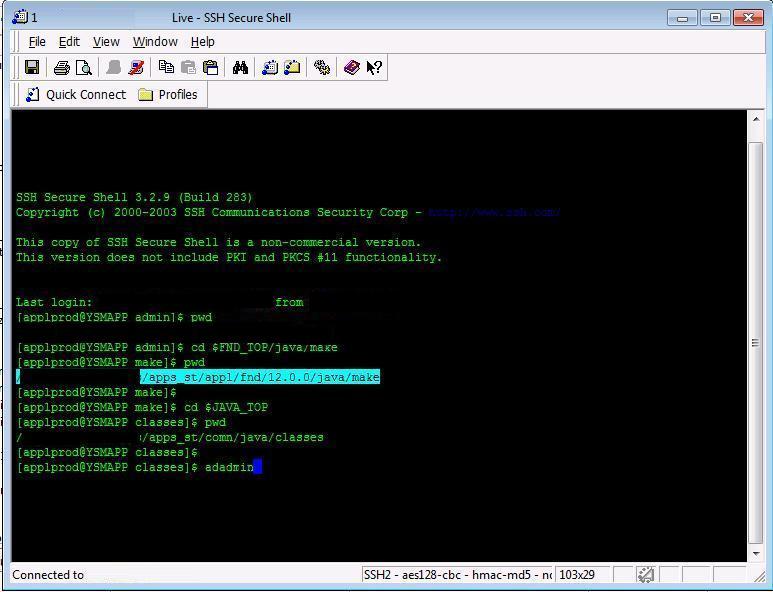This screenshot has width=773, height=592.
Task: Click the 'SSH Secure Shell 3.2.9 (Build 283)' line
Action: (x=134, y=197)
